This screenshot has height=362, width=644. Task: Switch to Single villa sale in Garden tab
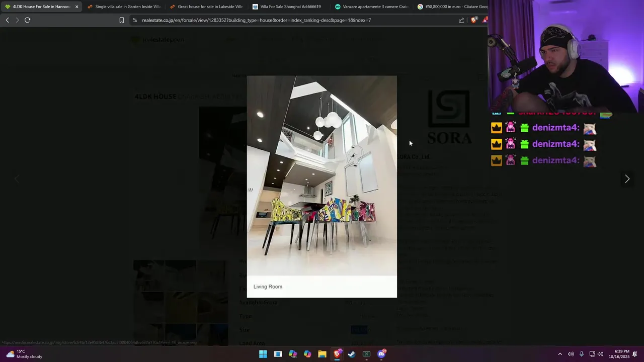pos(123,7)
